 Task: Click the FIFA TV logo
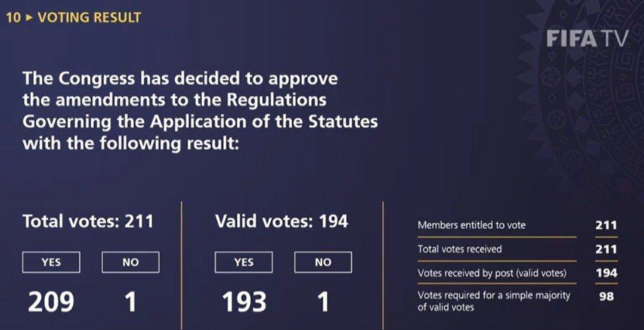pos(587,39)
